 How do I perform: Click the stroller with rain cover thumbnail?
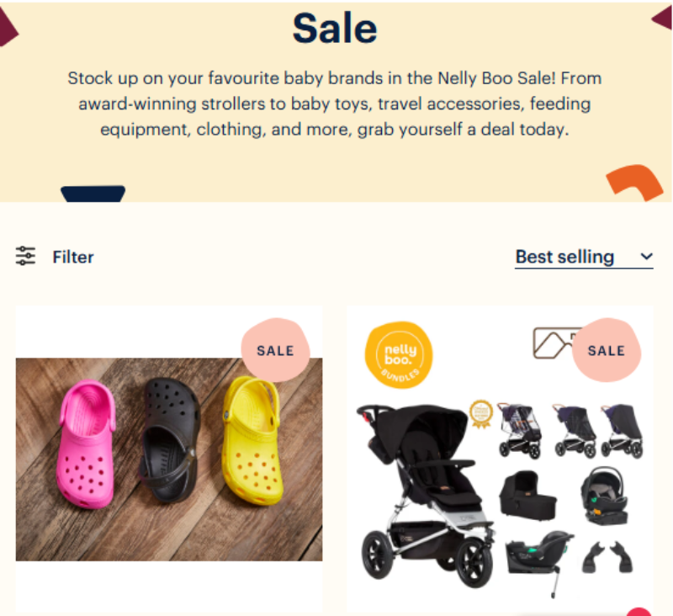point(519,431)
